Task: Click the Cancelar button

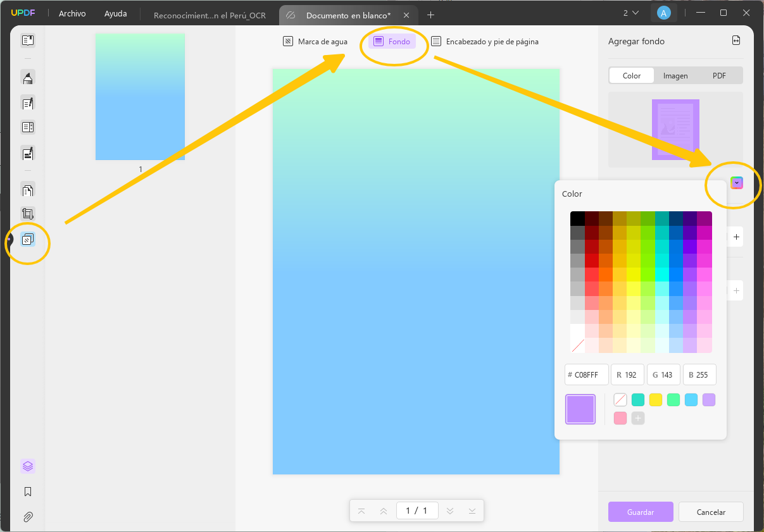Action: [x=711, y=512]
